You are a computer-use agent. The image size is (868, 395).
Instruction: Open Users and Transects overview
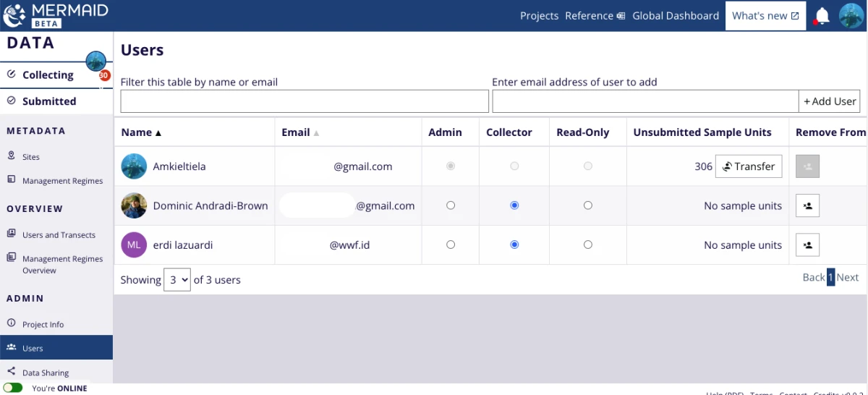[x=59, y=235]
